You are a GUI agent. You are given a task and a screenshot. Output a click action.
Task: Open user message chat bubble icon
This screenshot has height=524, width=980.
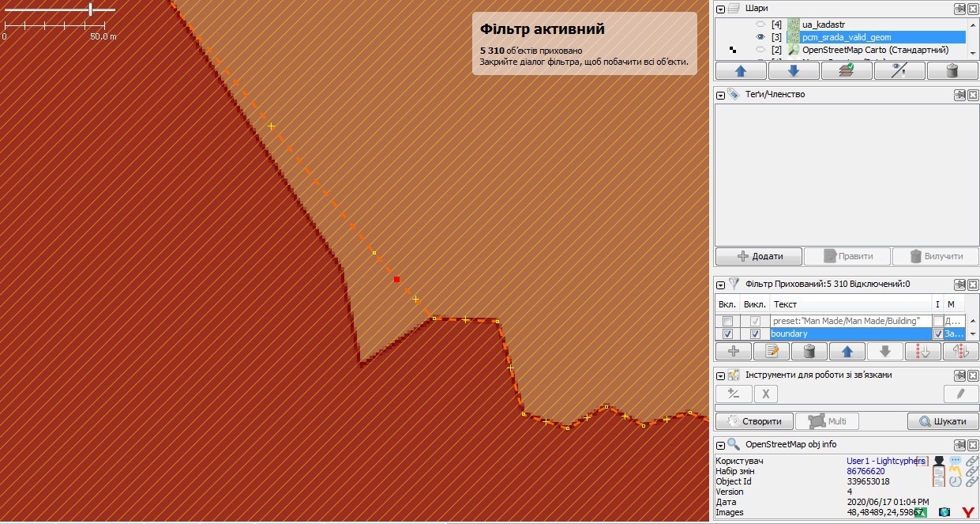956,461
